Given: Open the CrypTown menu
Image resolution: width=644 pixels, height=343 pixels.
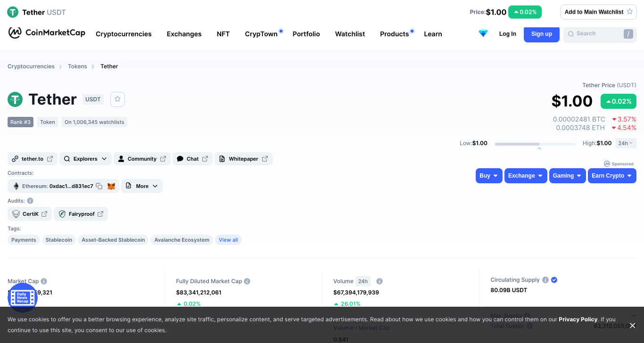Looking at the screenshot, I should (261, 34).
